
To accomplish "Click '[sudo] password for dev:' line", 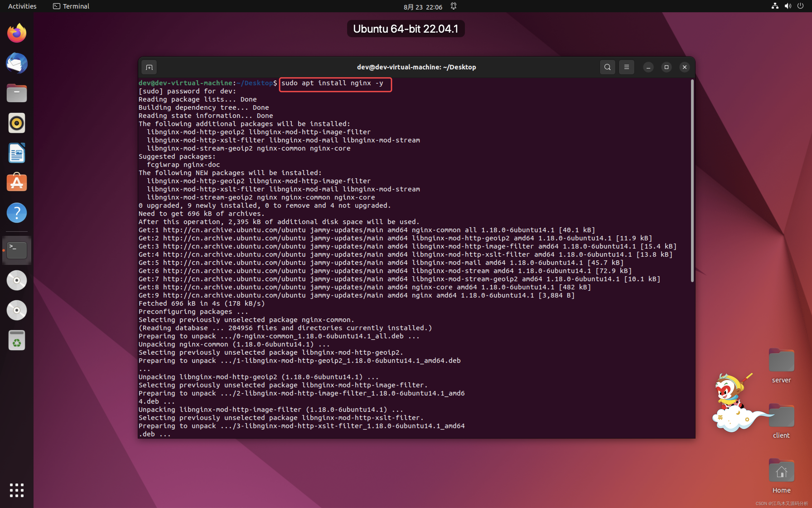I will click(x=187, y=91).
